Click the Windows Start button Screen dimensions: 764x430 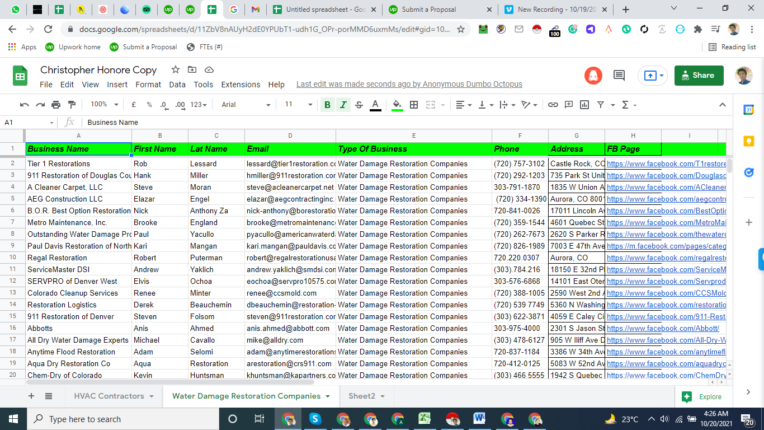click(13, 419)
